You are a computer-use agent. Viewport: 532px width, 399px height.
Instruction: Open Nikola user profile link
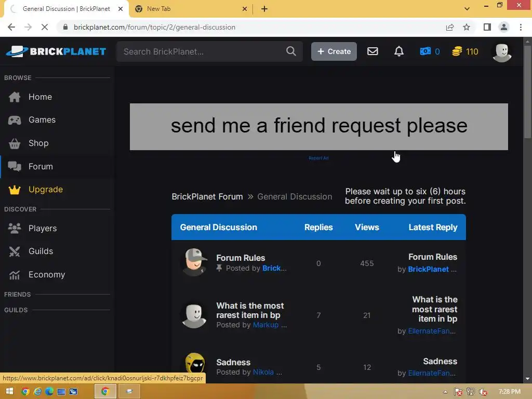(263, 372)
